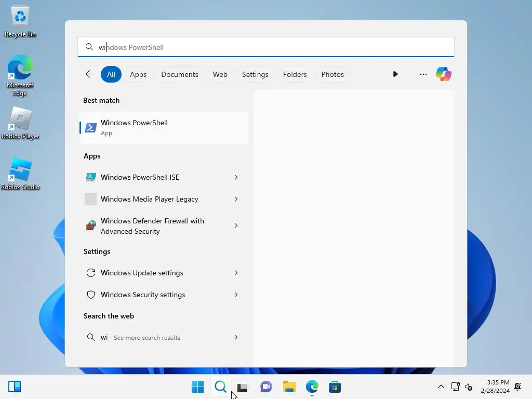Open Microsoft Store from the taskbar
The height and width of the screenshot is (399, 532).
pos(335,387)
